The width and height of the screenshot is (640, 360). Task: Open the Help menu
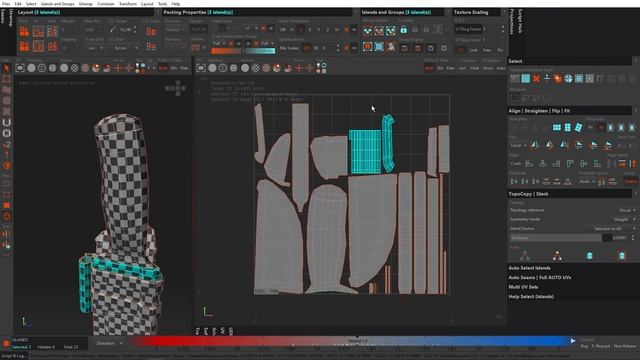tap(176, 4)
